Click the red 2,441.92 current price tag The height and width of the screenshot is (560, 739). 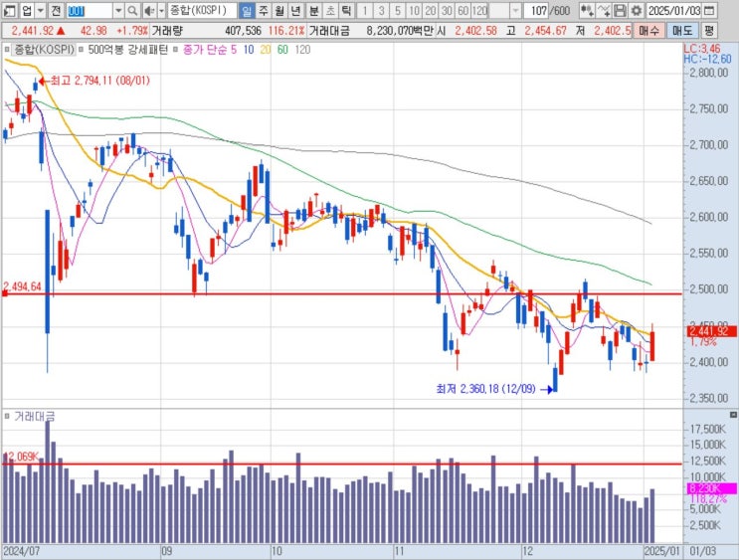click(x=712, y=331)
